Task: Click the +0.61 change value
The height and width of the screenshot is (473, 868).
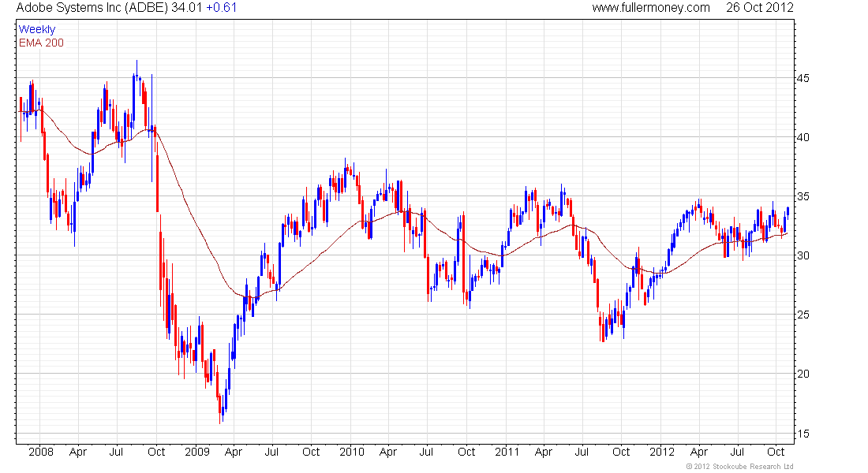Action: pos(222,8)
